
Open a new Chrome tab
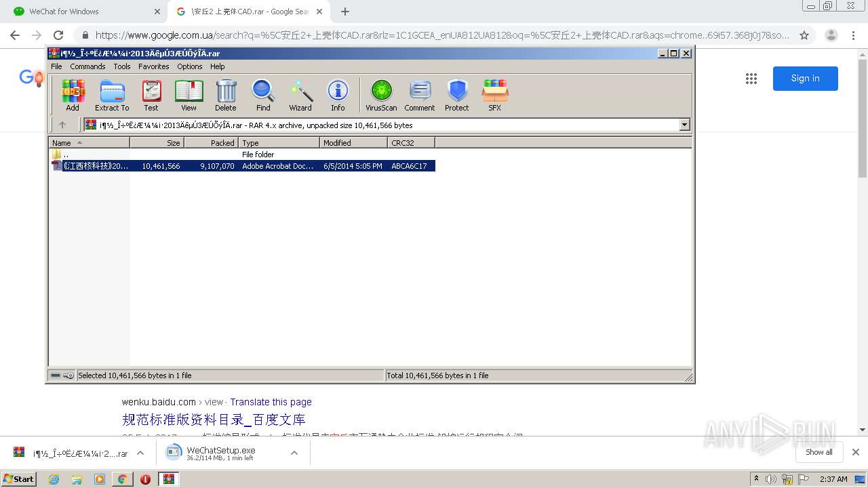click(x=345, y=12)
